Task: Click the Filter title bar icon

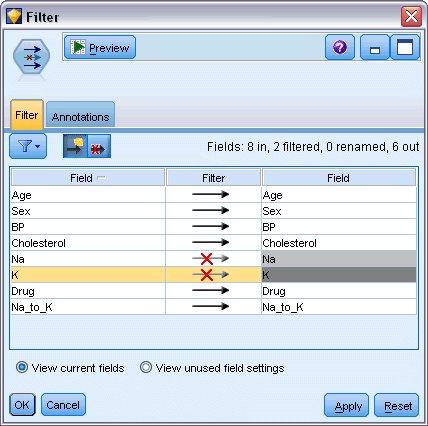Action: point(14,17)
